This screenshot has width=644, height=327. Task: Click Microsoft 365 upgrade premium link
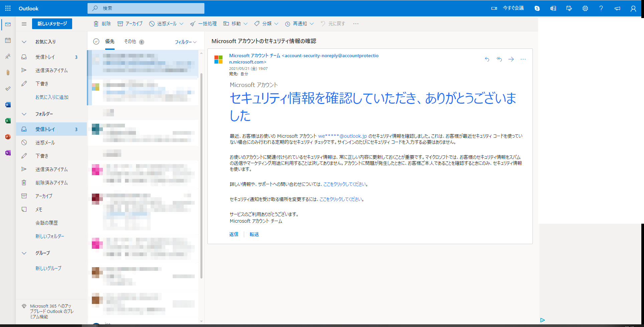tap(52, 311)
